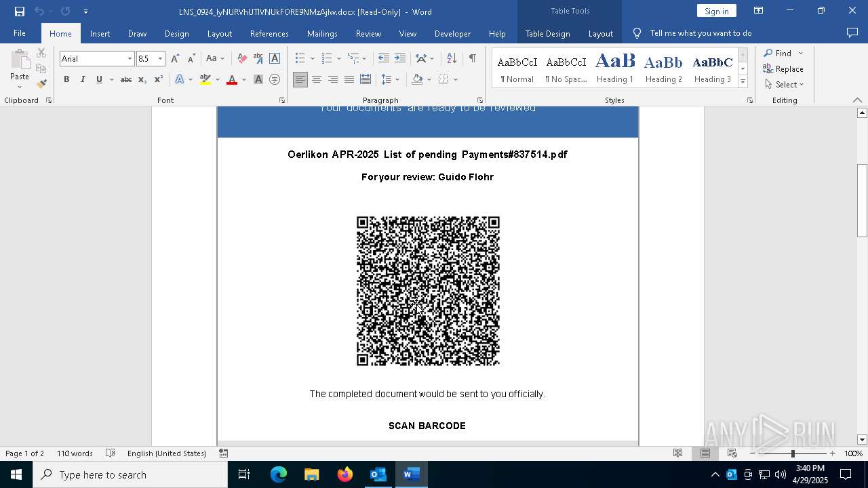This screenshot has width=868, height=488.
Task: Center align the text
Action: (x=317, y=79)
